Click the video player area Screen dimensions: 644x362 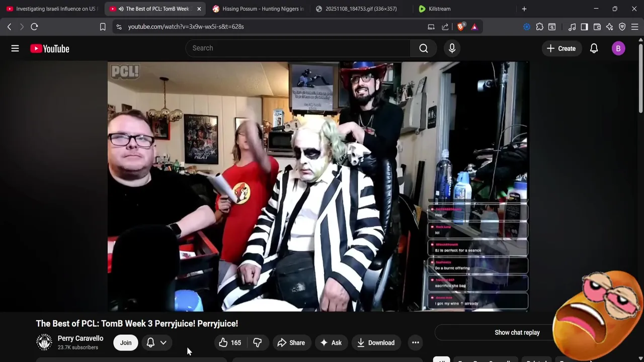pyautogui.click(x=318, y=187)
